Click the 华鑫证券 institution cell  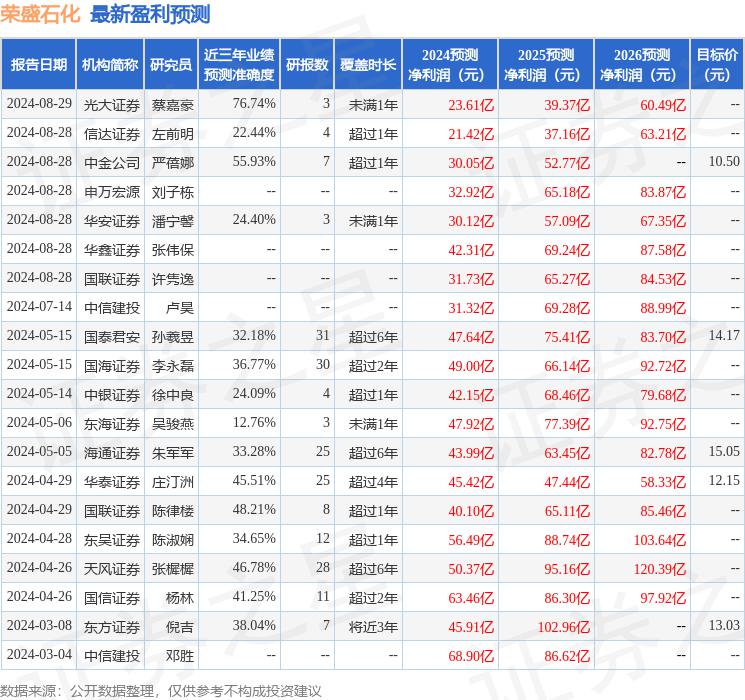(x=112, y=250)
